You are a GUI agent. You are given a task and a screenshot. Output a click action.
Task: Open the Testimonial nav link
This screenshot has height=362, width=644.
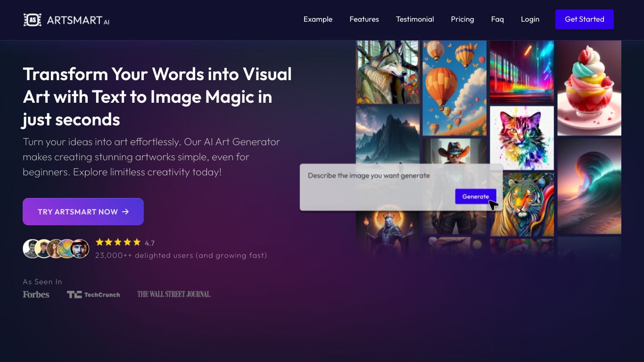coord(415,19)
